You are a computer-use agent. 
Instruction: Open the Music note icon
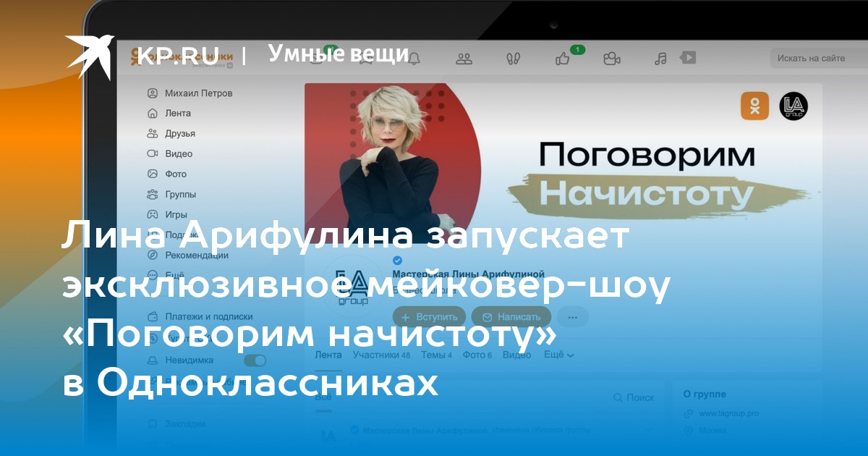(x=660, y=58)
